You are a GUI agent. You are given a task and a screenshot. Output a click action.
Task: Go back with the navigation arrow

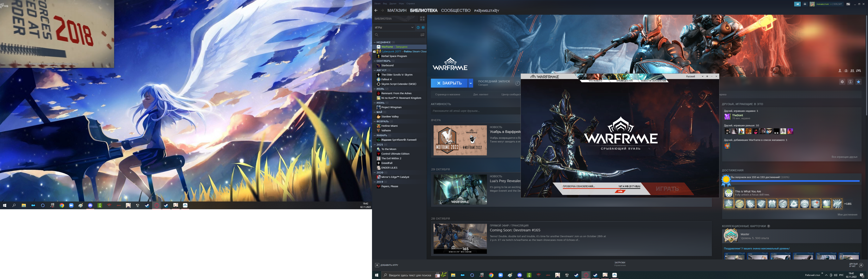pos(376,10)
